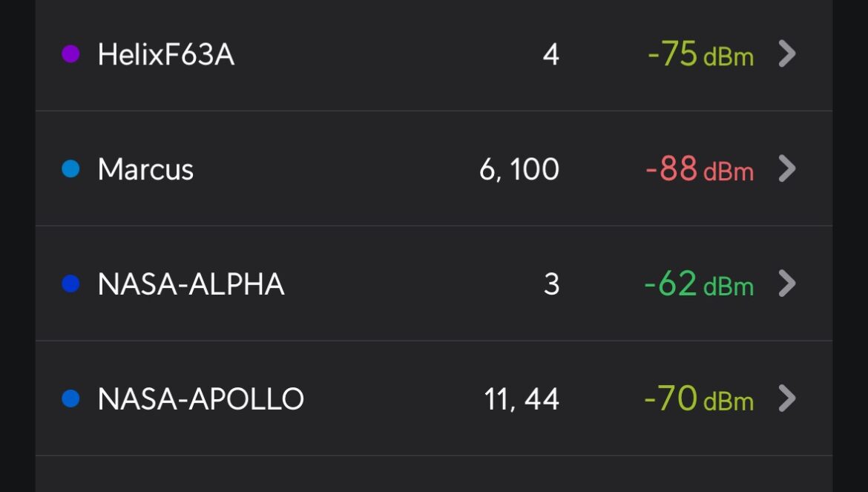
Task: Click channels 11, 44 of NASA-APOLLO
Action: coord(522,399)
